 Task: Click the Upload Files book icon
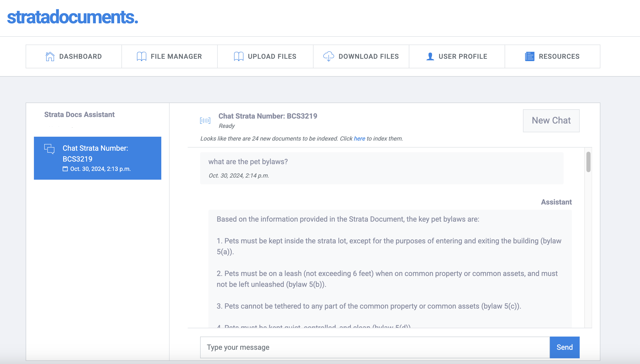(x=238, y=56)
